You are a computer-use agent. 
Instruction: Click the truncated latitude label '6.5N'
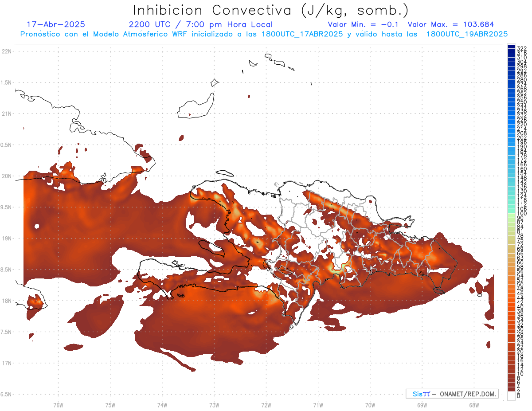(6, 394)
